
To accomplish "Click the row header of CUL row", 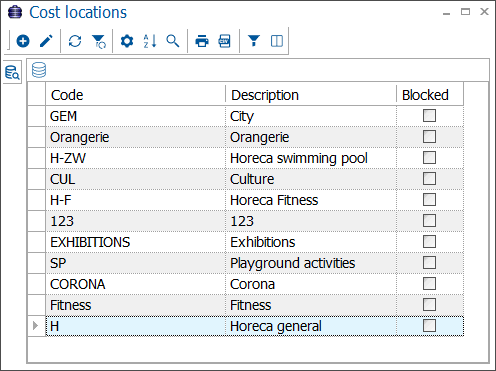I will click(36, 179).
